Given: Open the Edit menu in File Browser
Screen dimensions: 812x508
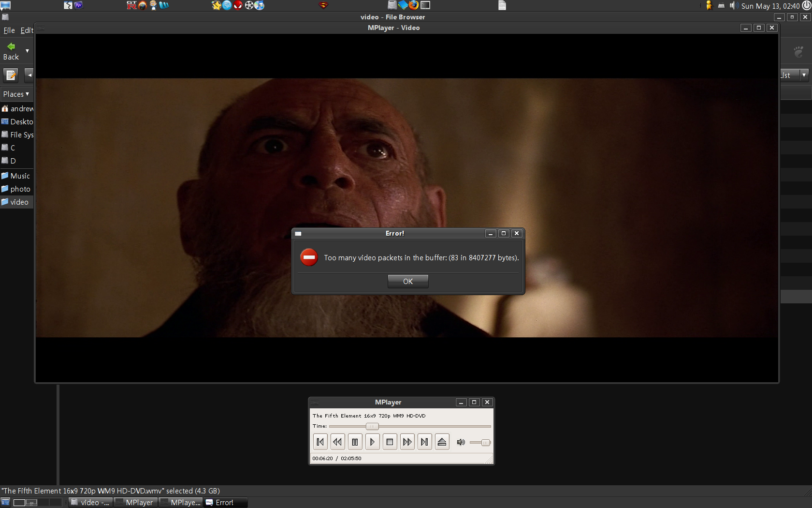Looking at the screenshot, I should point(27,30).
